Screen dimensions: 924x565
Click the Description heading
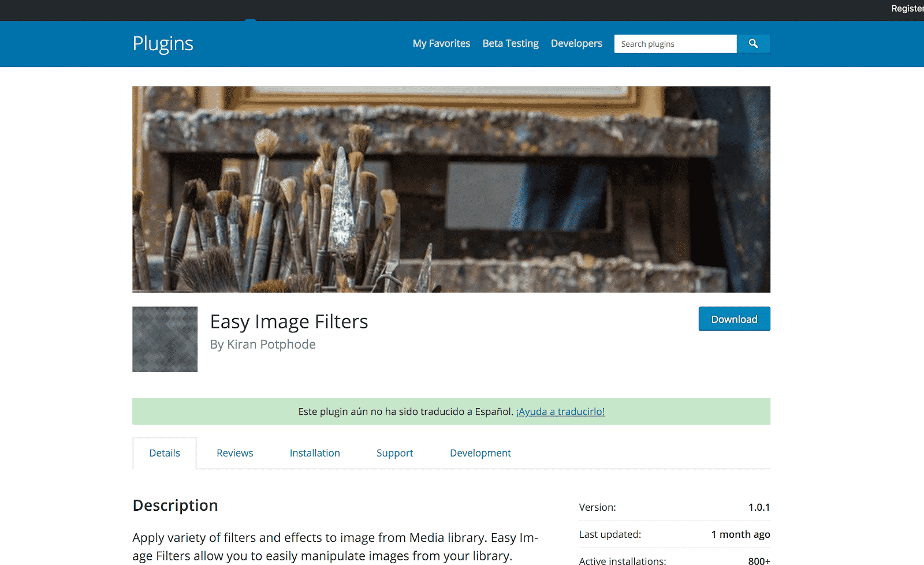(x=175, y=505)
